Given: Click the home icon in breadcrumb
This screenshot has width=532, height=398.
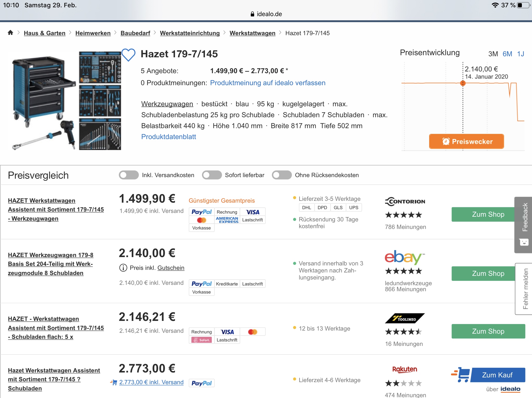Looking at the screenshot, I should [10, 33].
